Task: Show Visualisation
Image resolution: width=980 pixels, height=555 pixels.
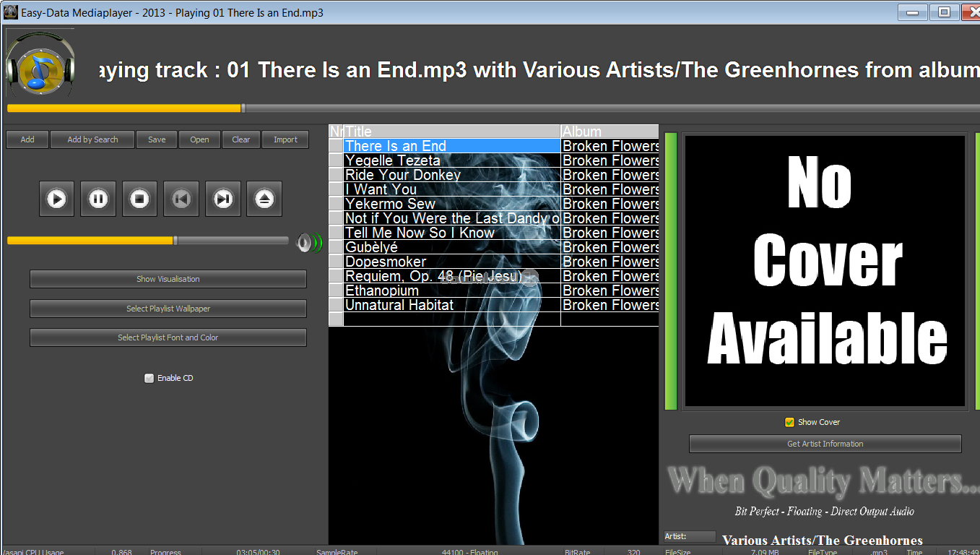Action: coord(168,279)
